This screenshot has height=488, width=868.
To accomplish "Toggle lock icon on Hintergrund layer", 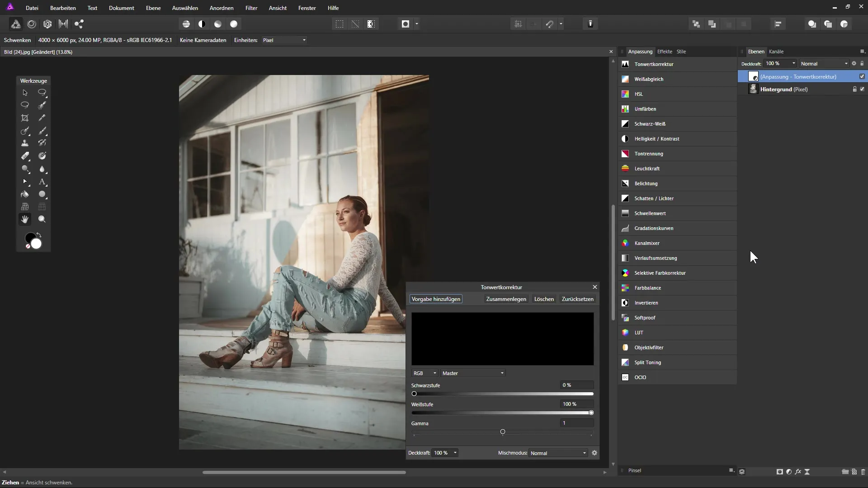I will tap(854, 89).
